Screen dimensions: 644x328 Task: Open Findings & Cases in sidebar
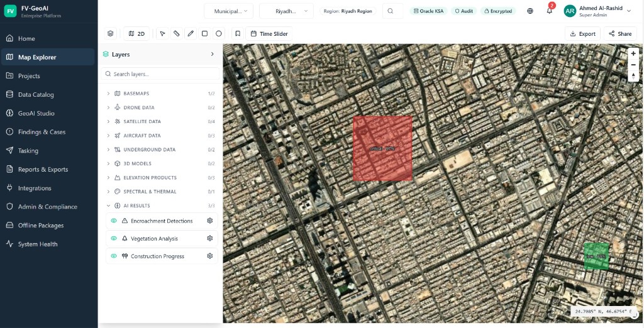(x=48, y=132)
